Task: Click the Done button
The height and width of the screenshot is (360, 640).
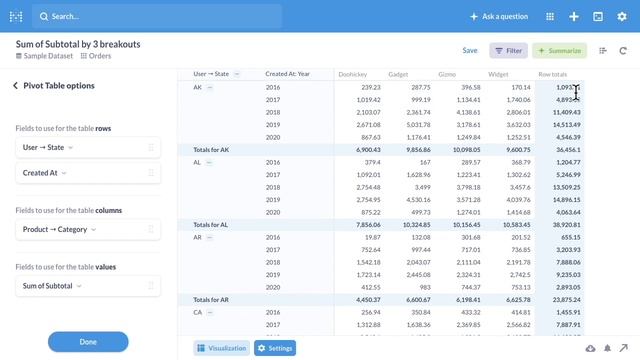Action: tap(88, 342)
